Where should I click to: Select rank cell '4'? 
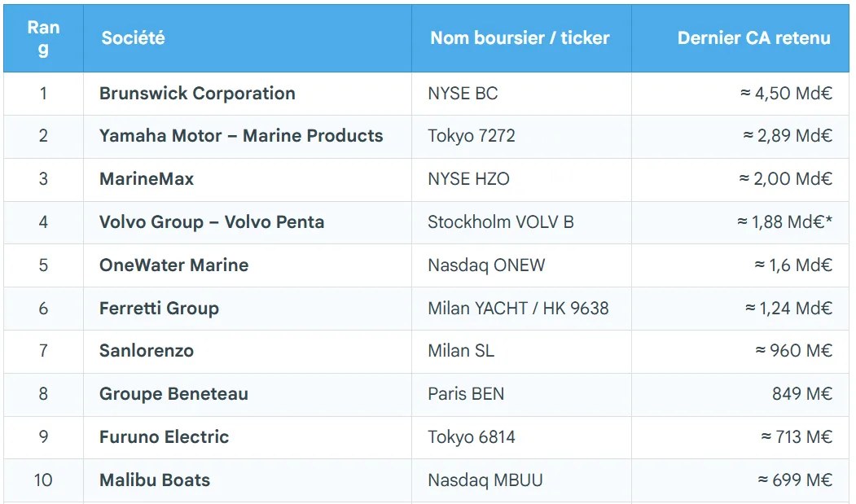pyautogui.click(x=44, y=222)
